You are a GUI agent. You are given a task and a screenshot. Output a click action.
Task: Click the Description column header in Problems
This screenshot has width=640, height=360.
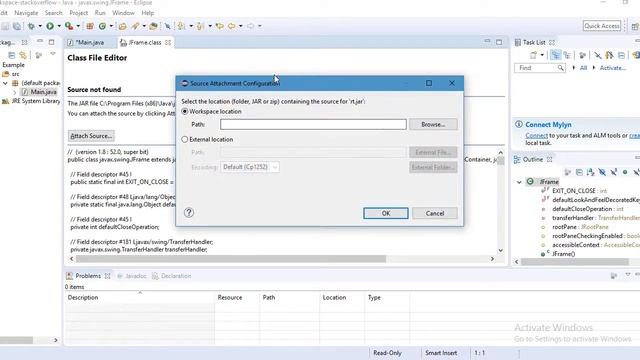click(139, 298)
